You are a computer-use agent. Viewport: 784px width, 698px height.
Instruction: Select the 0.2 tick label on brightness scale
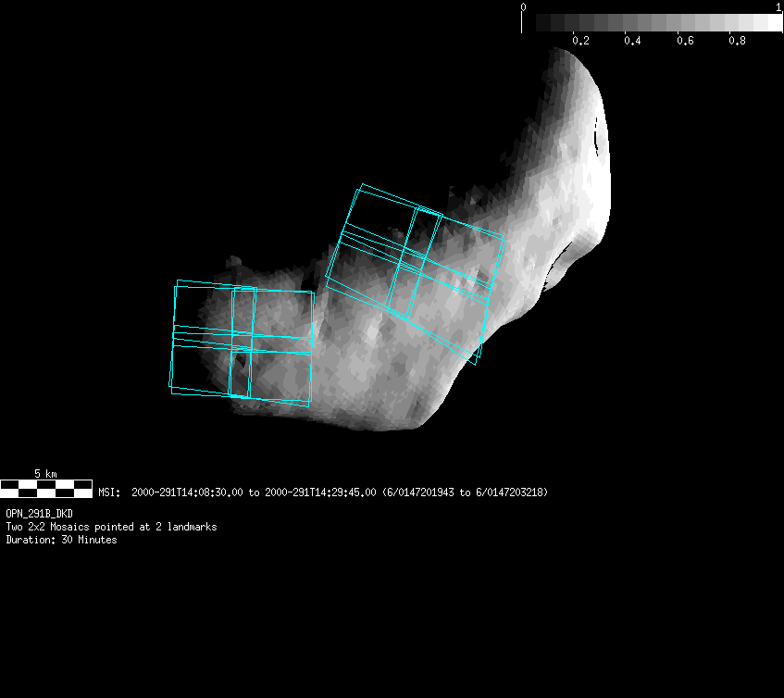(580, 41)
